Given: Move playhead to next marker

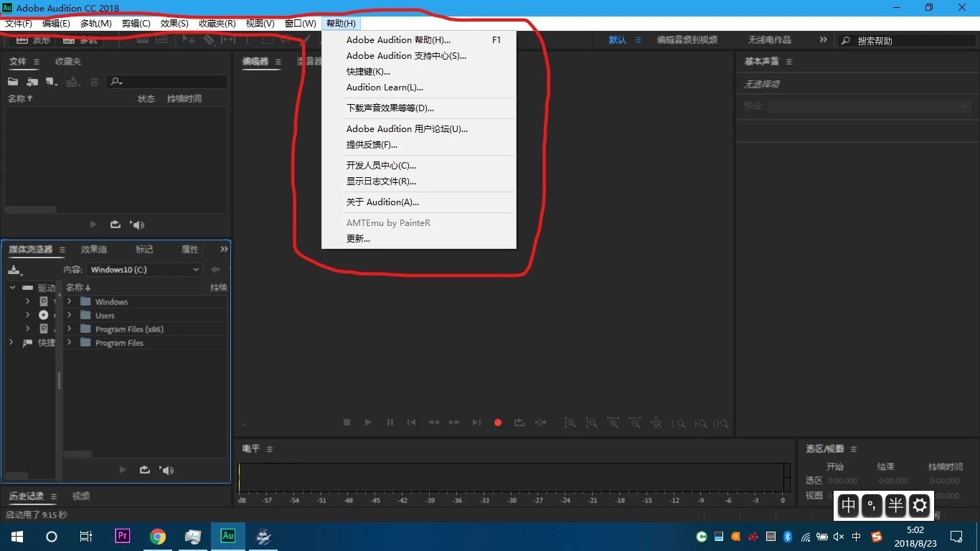Looking at the screenshot, I should (476, 423).
